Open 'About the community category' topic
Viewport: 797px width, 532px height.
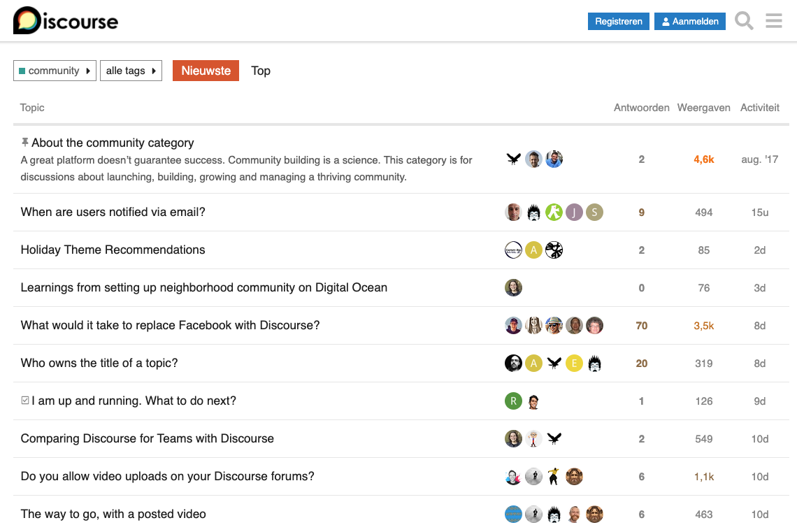coord(113,143)
